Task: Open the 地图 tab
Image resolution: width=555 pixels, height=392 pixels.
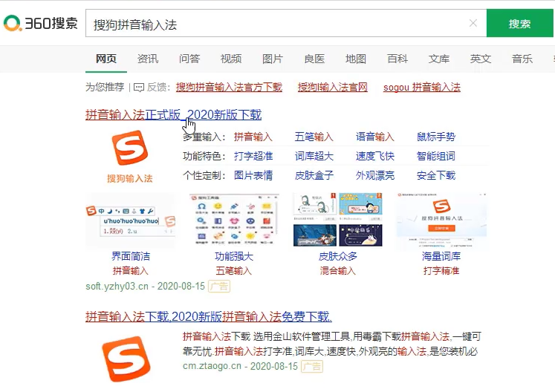Action: (x=356, y=59)
